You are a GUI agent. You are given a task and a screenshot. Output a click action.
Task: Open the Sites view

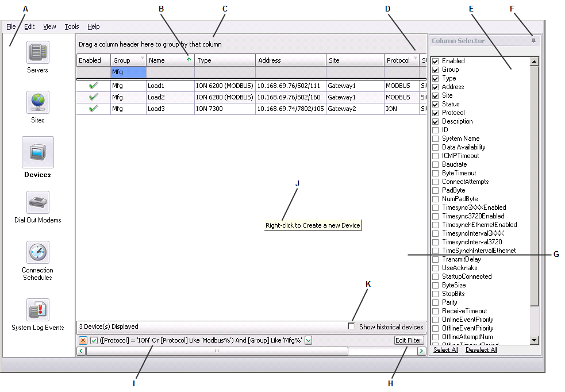(37, 103)
